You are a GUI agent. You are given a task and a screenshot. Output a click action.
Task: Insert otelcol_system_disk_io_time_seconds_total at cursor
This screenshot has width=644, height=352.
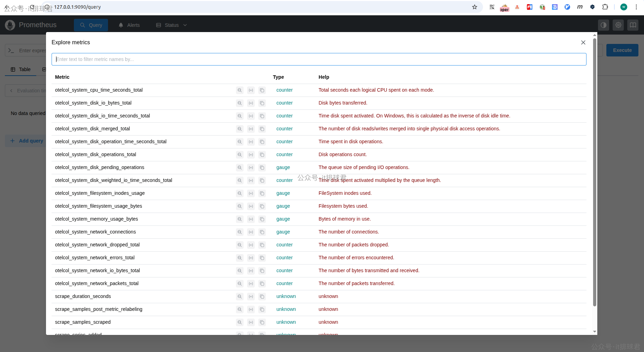(251, 116)
